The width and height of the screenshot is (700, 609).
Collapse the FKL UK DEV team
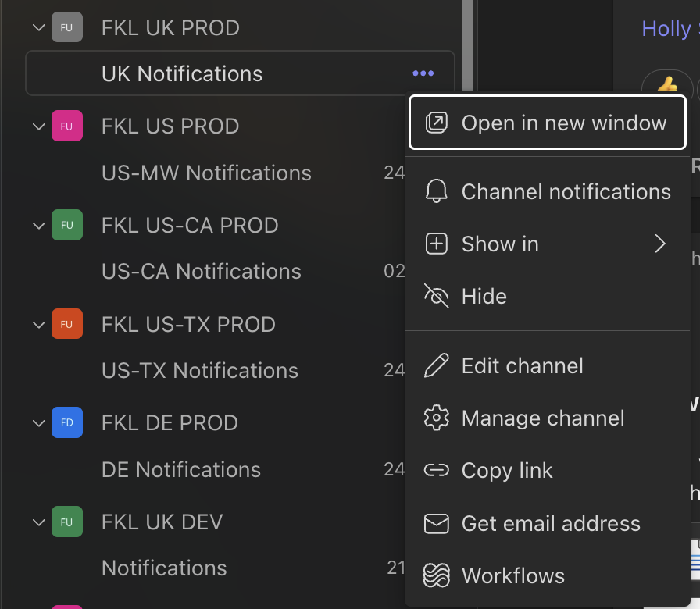tap(39, 522)
